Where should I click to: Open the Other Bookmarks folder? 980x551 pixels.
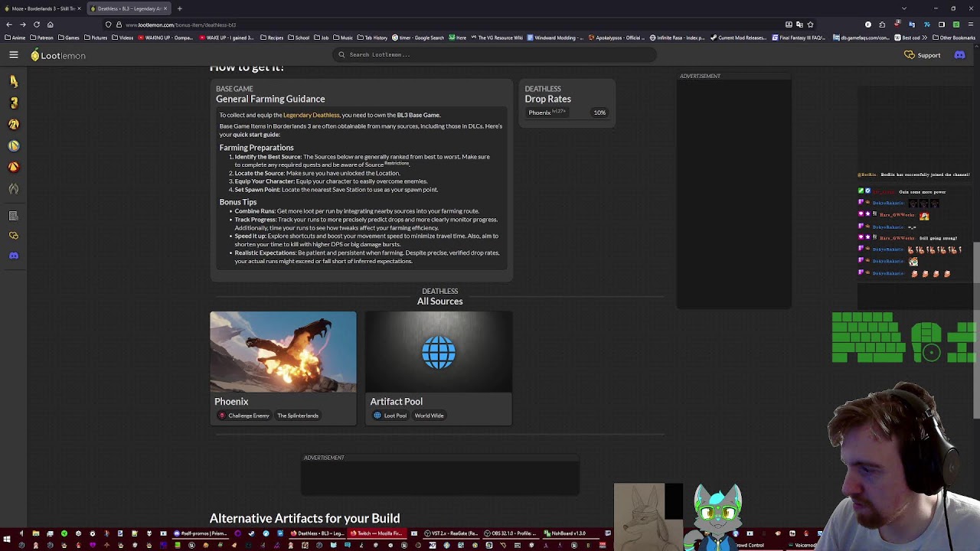click(x=954, y=37)
